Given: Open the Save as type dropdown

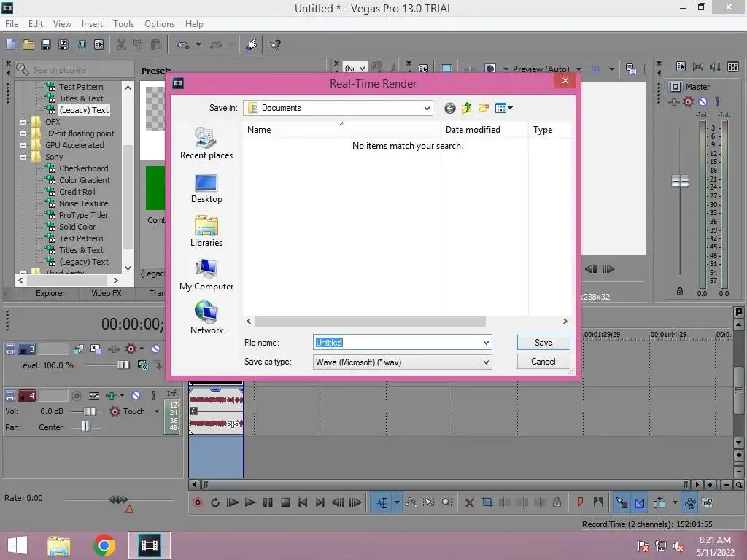Looking at the screenshot, I should [403, 362].
